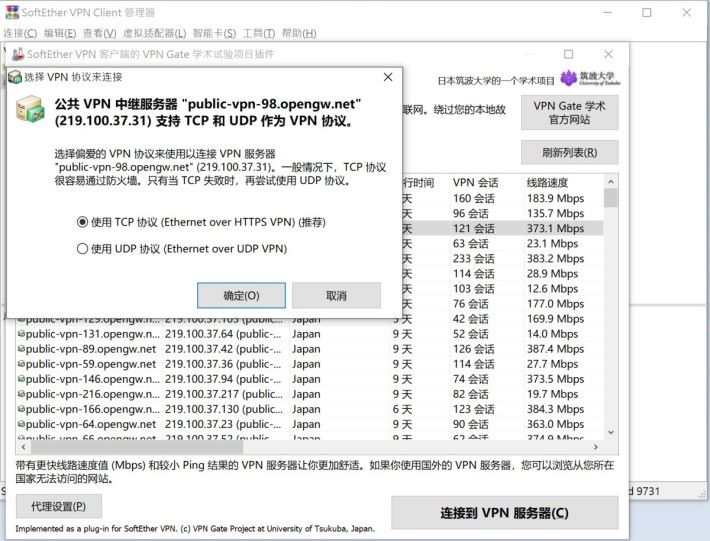Open the 帮助(H) menu
Viewport: 710px width, 541px height.
tap(299, 33)
